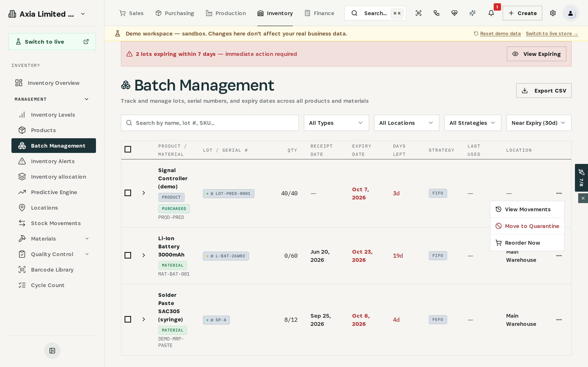Check the Signal Controller (demo) row checkbox
The height and width of the screenshot is (367, 588).
(128, 193)
